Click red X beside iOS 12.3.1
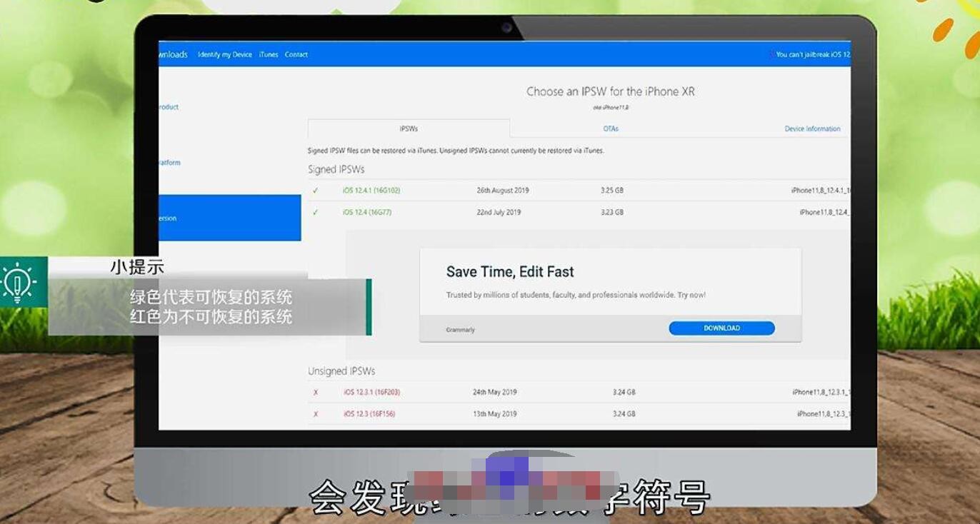The width and height of the screenshot is (980, 524). (x=316, y=393)
